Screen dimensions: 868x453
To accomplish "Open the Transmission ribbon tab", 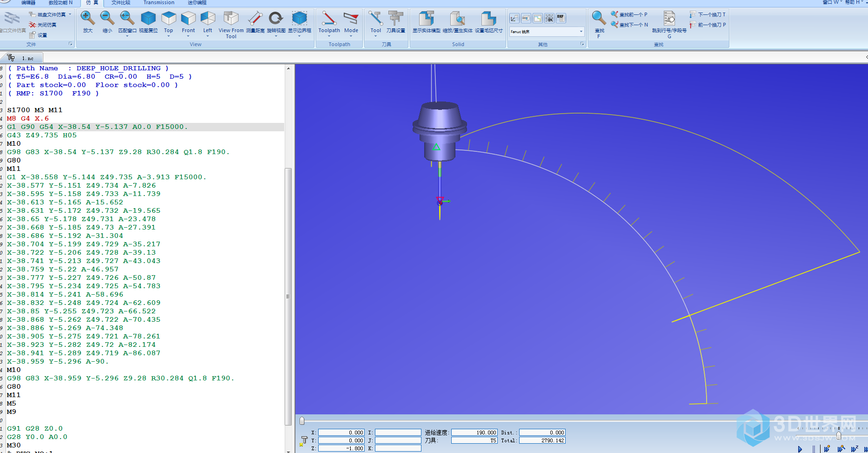I will click(159, 3).
